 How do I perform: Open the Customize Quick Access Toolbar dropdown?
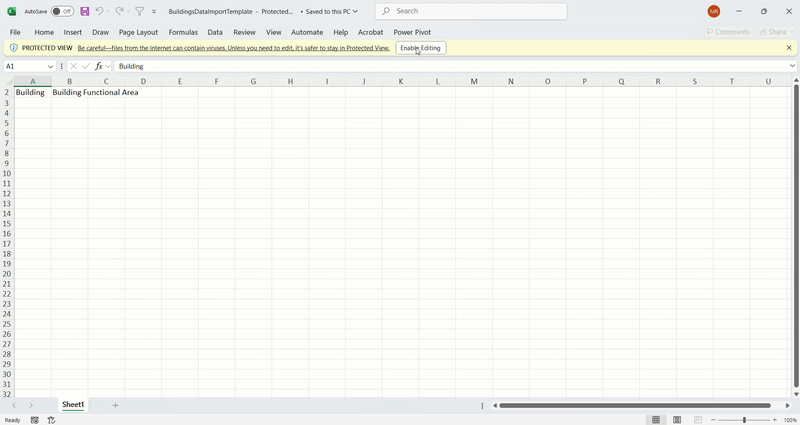154,11
